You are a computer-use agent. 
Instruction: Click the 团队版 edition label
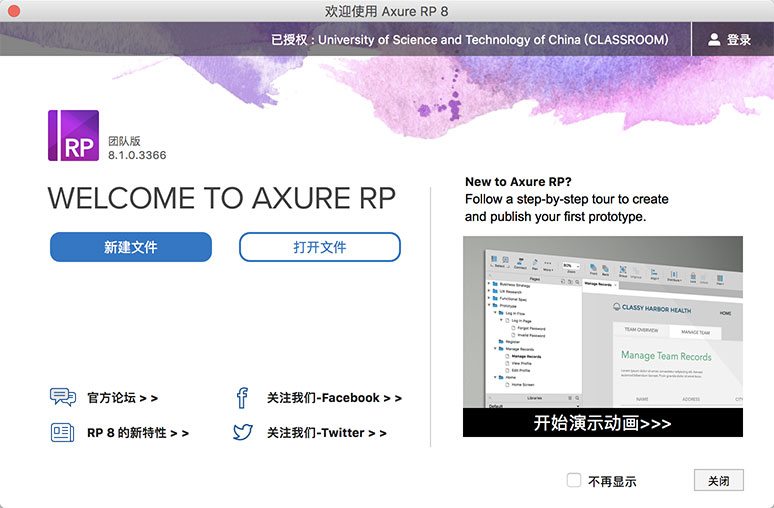pos(124,141)
